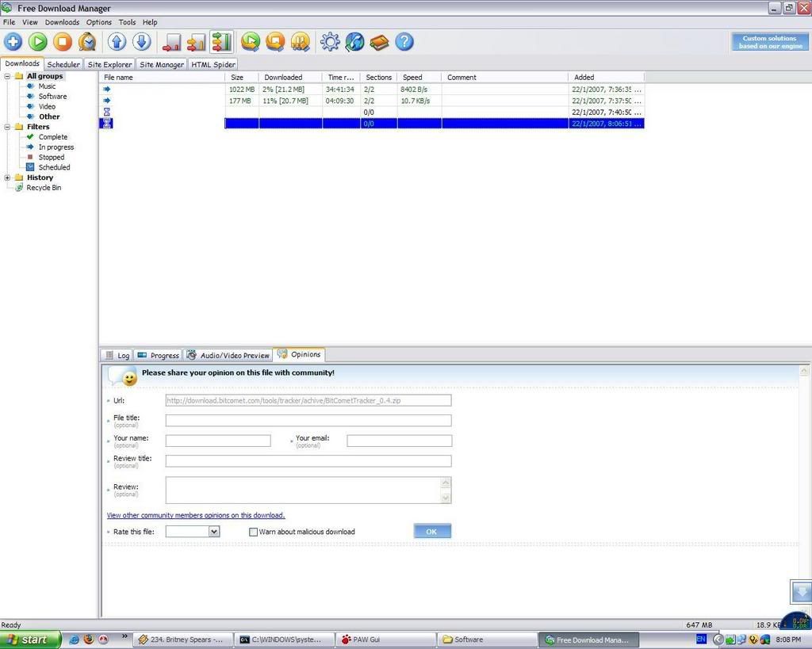The height and width of the screenshot is (649, 812).
Task: Click the Windows Start button
Action: pyautogui.click(x=30, y=639)
